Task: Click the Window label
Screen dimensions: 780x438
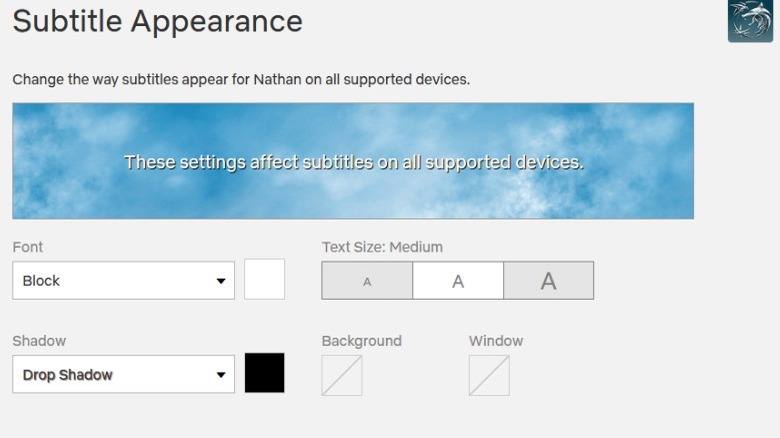Action: [x=496, y=341]
